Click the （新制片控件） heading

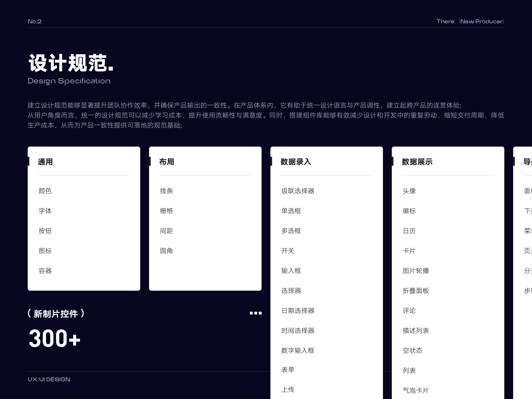56,314
